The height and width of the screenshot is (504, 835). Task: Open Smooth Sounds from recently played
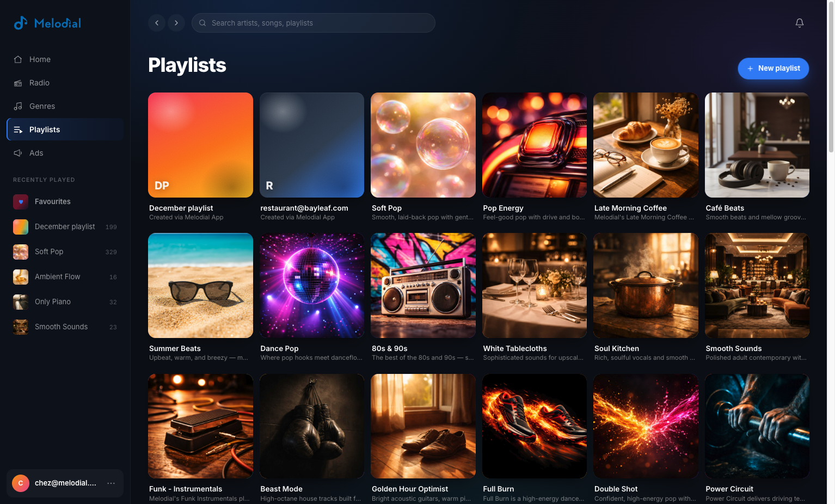(65, 327)
